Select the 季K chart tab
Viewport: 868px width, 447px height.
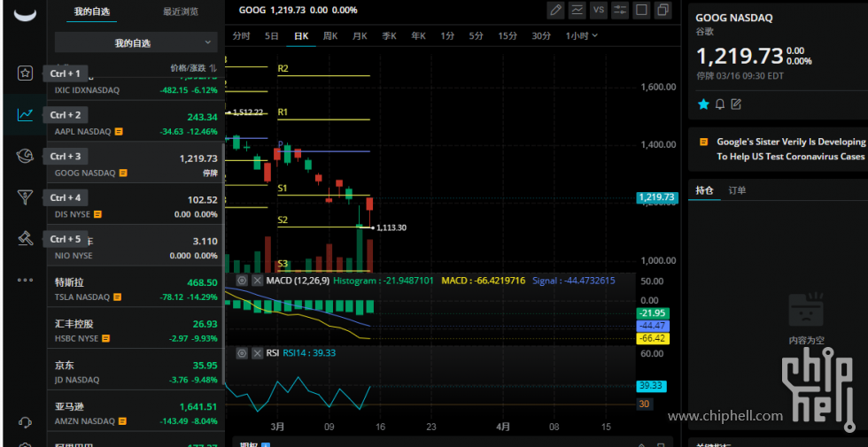389,35
